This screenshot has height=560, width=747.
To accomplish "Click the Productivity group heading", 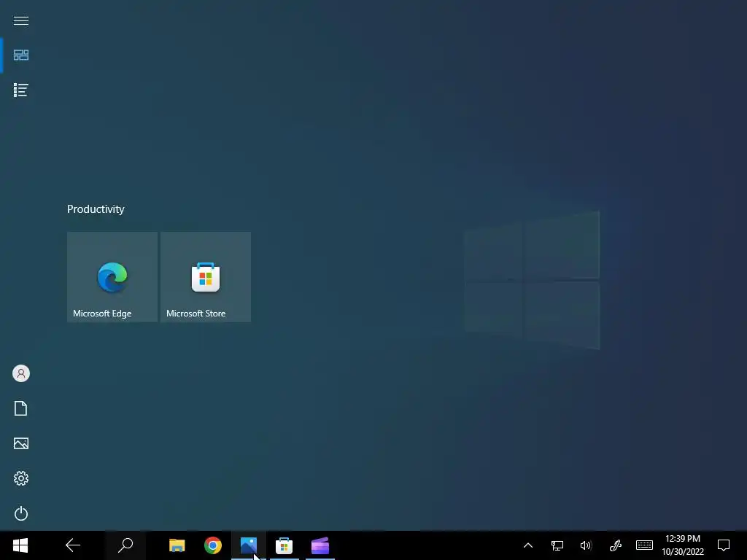I will [96, 209].
